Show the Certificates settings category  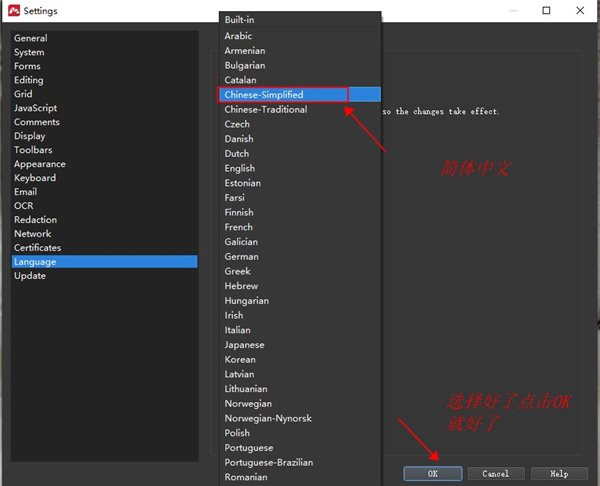(x=38, y=248)
